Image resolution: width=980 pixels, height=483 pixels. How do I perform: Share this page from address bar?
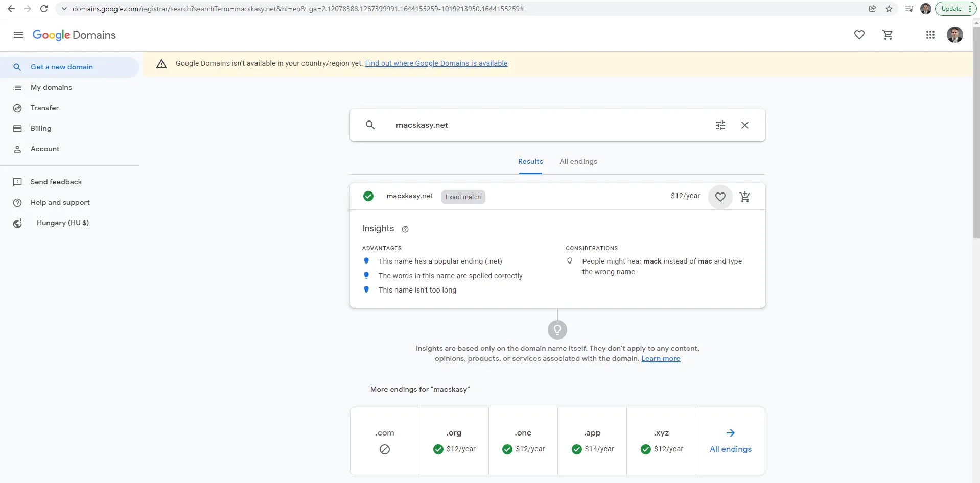(x=873, y=9)
